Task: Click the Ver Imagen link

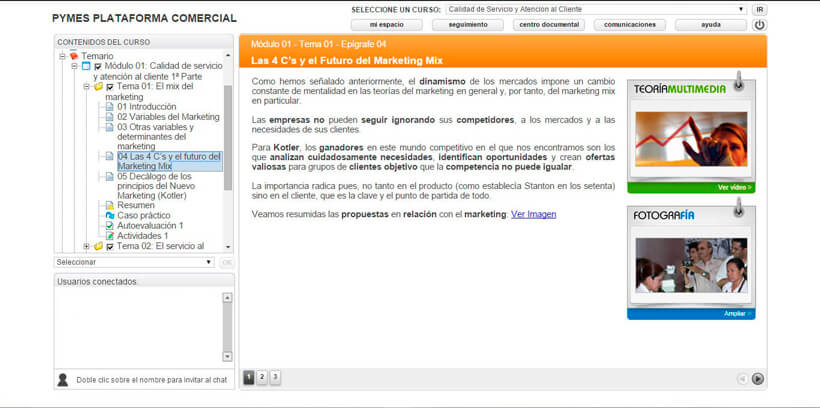Action: (533, 214)
